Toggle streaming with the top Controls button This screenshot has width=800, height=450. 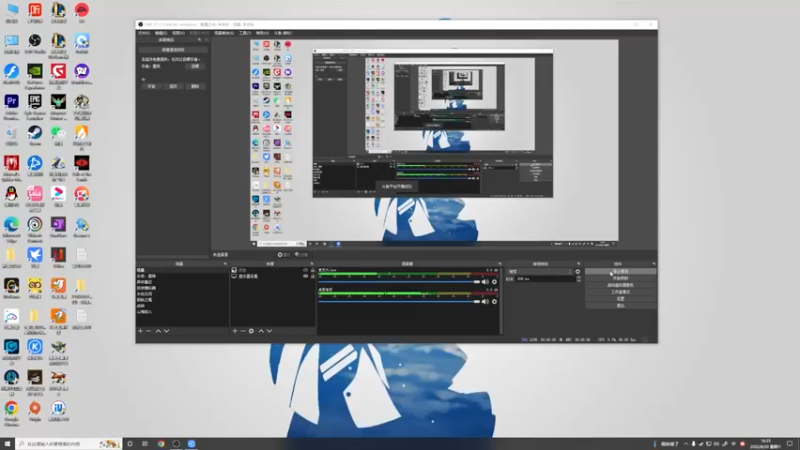click(x=620, y=271)
